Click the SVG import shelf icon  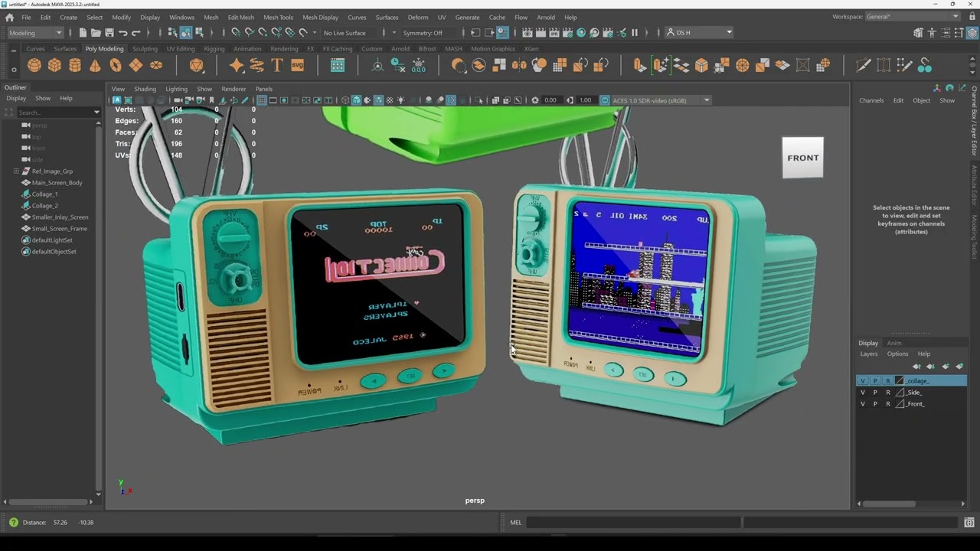point(298,66)
